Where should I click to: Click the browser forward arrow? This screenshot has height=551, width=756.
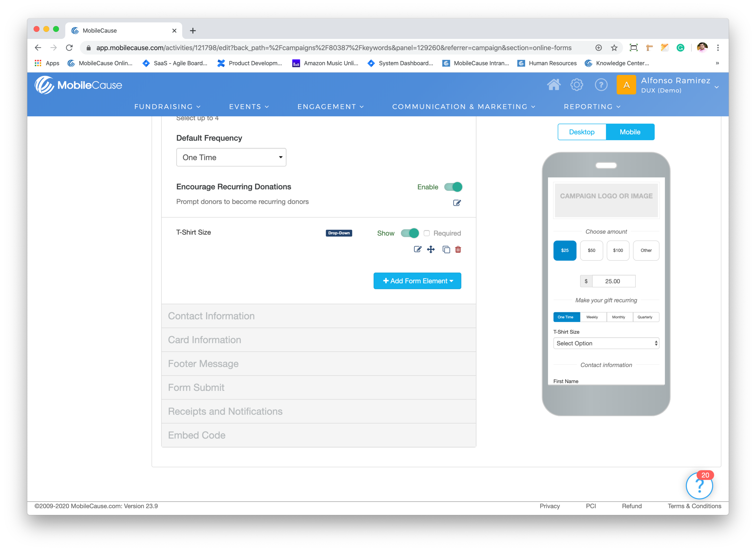pyautogui.click(x=54, y=48)
